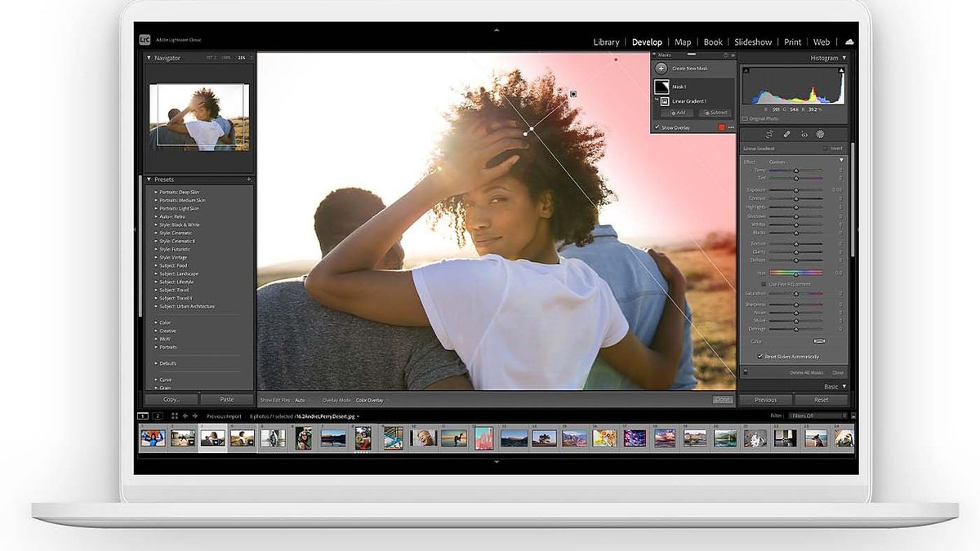The height and width of the screenshot is (551, 980).
Task: Enable Use Fine Adjustment
Action: click(764, 283)
